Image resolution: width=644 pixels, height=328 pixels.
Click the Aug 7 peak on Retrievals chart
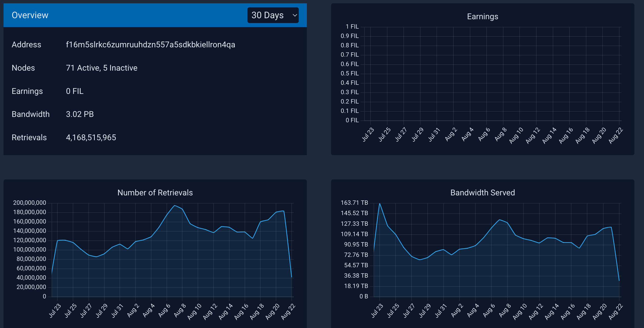click(174, 206)
